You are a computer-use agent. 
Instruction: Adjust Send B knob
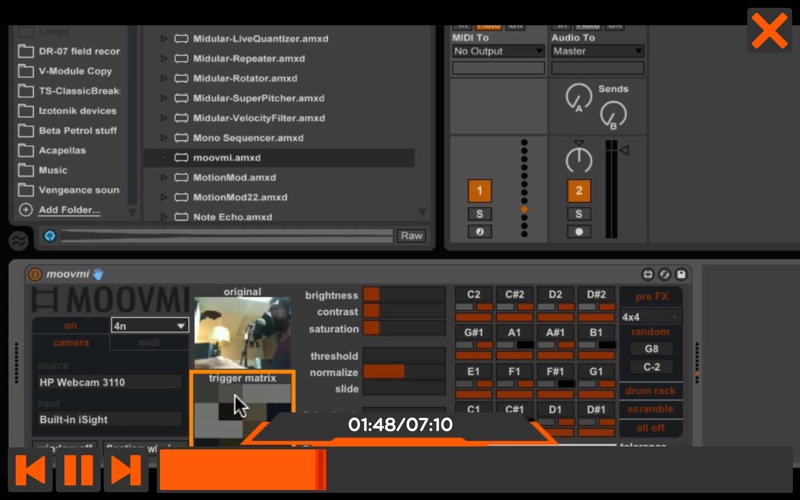point(613,115)
